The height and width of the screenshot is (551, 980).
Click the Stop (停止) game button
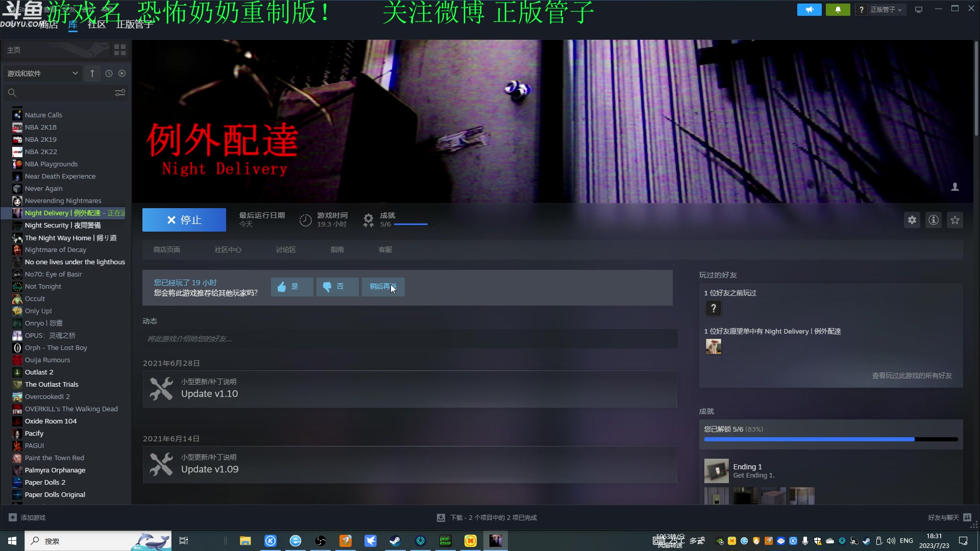point(184,220)
